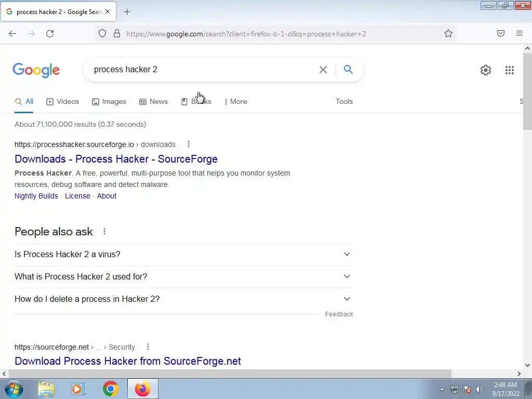Clear the search box with the X
Image resolution: width=532 pixels, height=399 pixels.
point(323,70)
